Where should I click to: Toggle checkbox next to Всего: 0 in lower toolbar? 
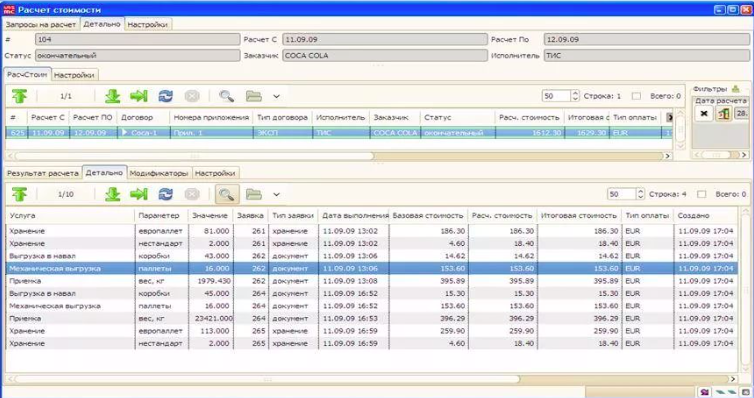(702, 194)
